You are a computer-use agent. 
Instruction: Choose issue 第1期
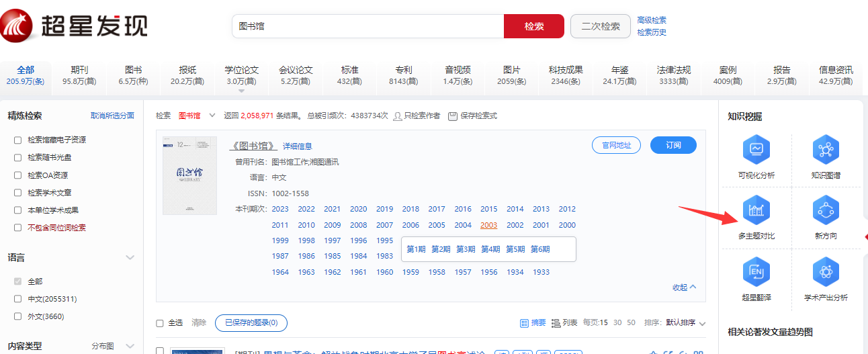[416, 249]
